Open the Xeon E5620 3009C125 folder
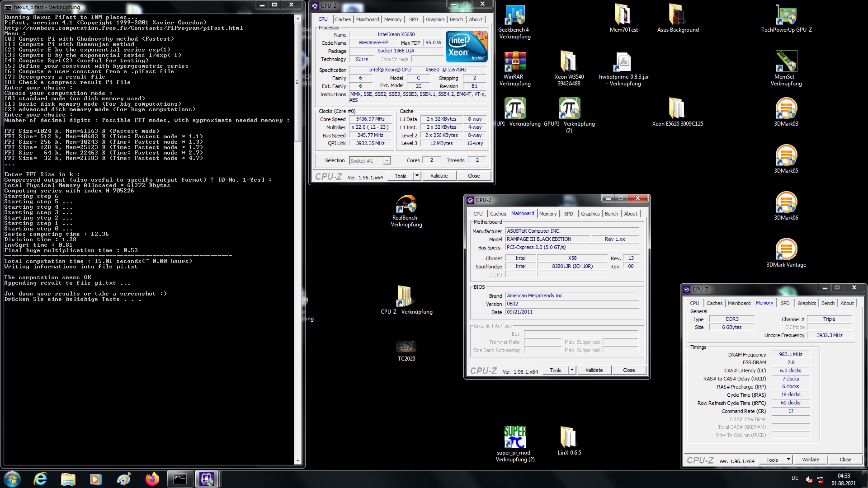 tap(678, 112)
